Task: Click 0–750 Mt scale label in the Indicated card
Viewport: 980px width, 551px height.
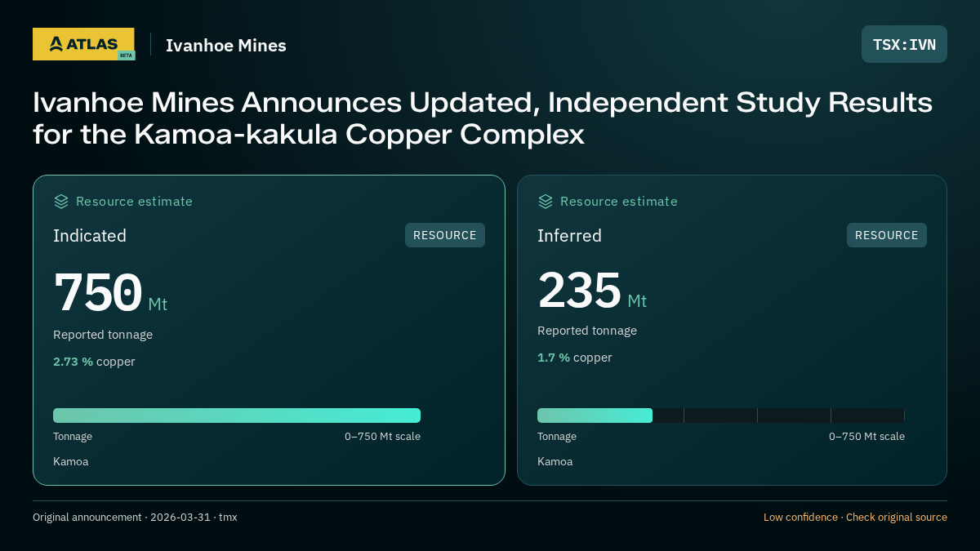Action: click(382, 437)
